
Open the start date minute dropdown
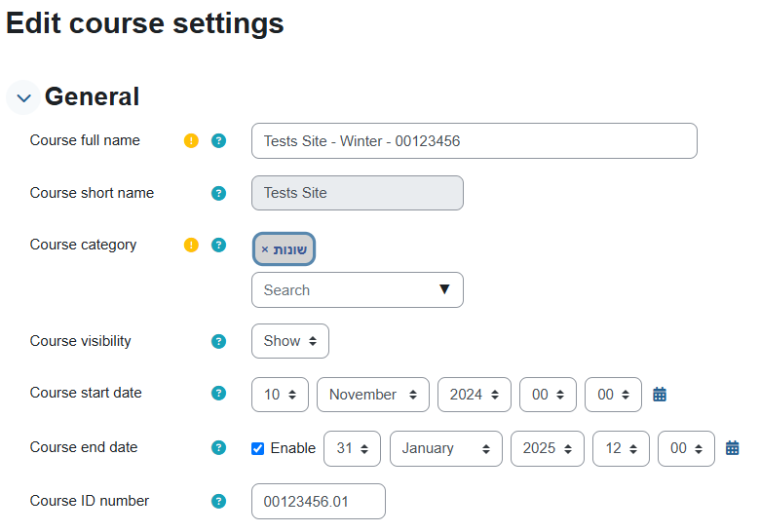613,395
